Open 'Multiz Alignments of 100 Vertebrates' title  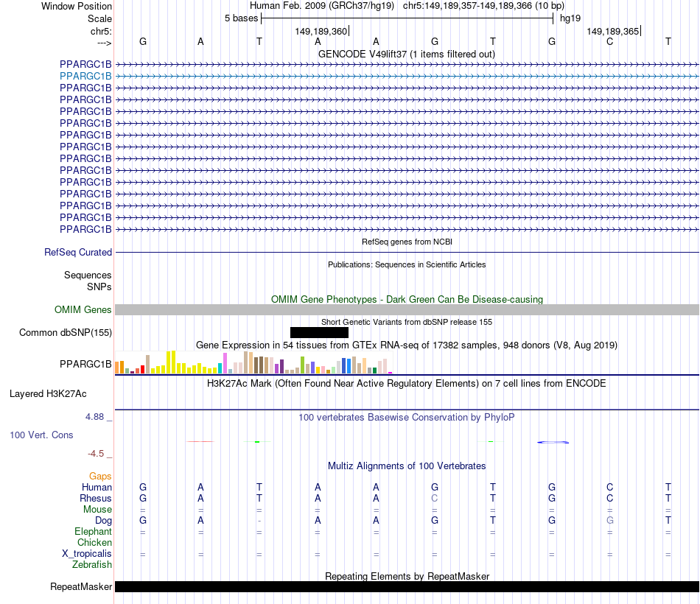click(407, 466)
